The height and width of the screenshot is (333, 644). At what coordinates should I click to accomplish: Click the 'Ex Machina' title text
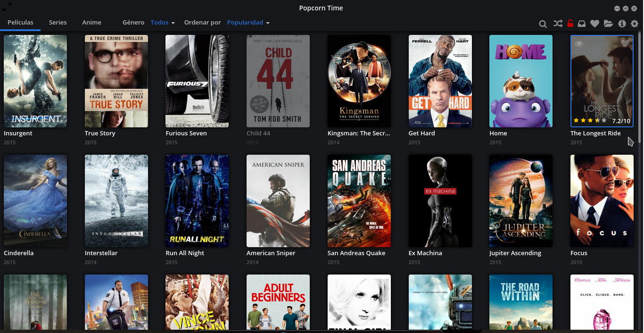(x=425, y=253)
